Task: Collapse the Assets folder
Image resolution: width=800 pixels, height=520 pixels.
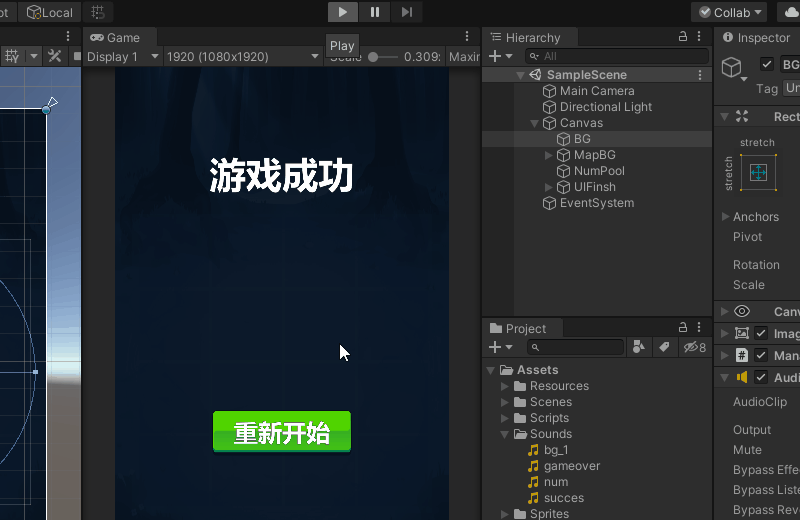Action: [491, 370]
